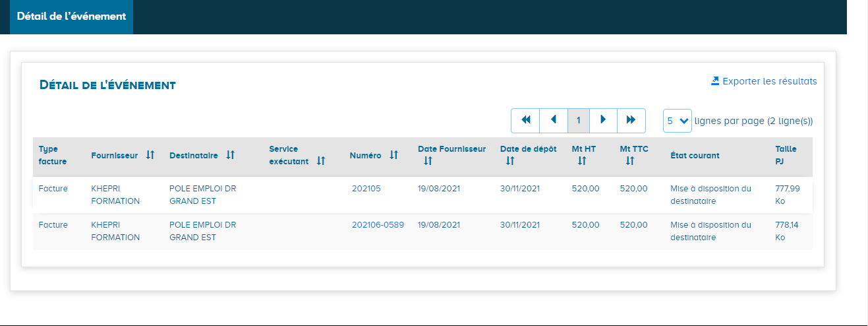This screenshot has height=326, width=868.
Task: Click Service exécutant header label
Action: tap(289, 155)
